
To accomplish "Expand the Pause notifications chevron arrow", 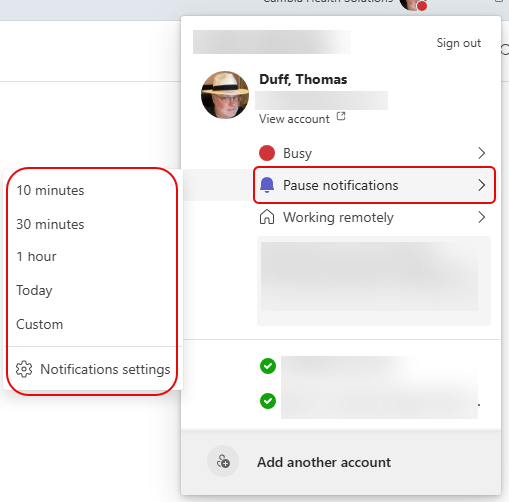I will 481,185.
